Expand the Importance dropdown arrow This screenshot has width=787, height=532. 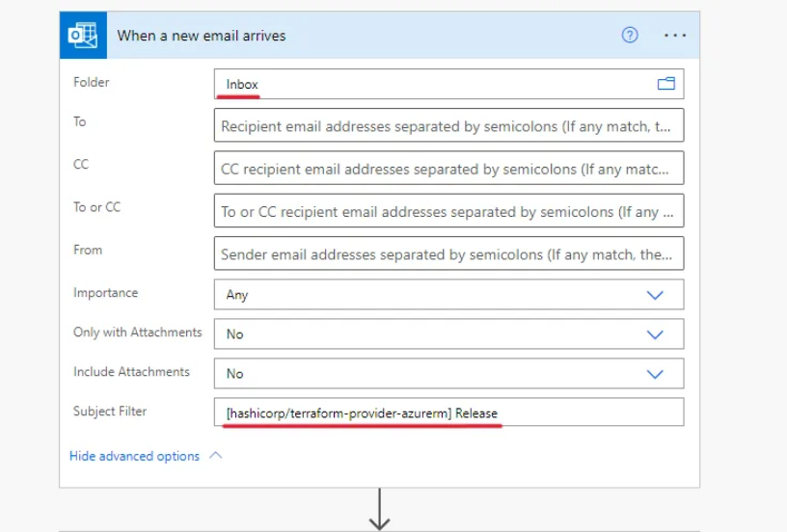[x=655, y=295]
